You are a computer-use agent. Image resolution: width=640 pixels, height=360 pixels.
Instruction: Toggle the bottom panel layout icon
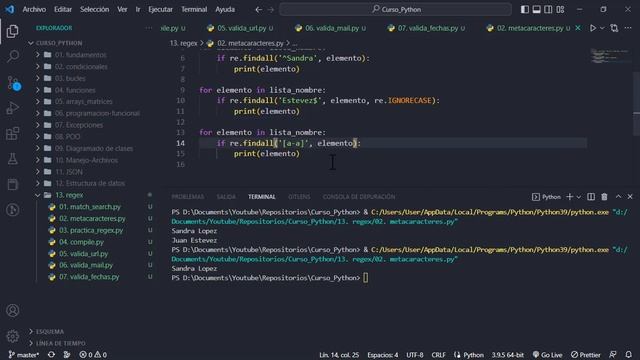point(536,9)
